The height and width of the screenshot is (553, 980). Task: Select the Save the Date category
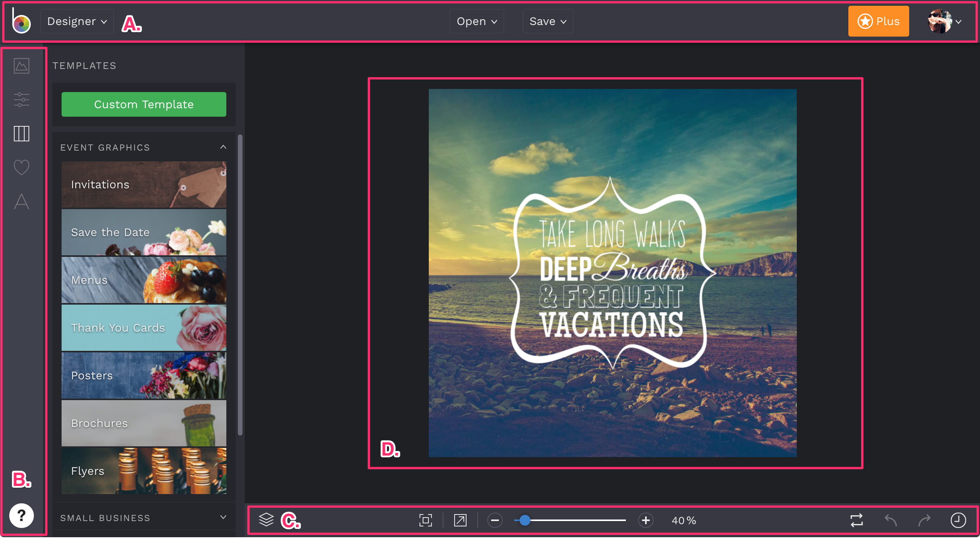144,232
